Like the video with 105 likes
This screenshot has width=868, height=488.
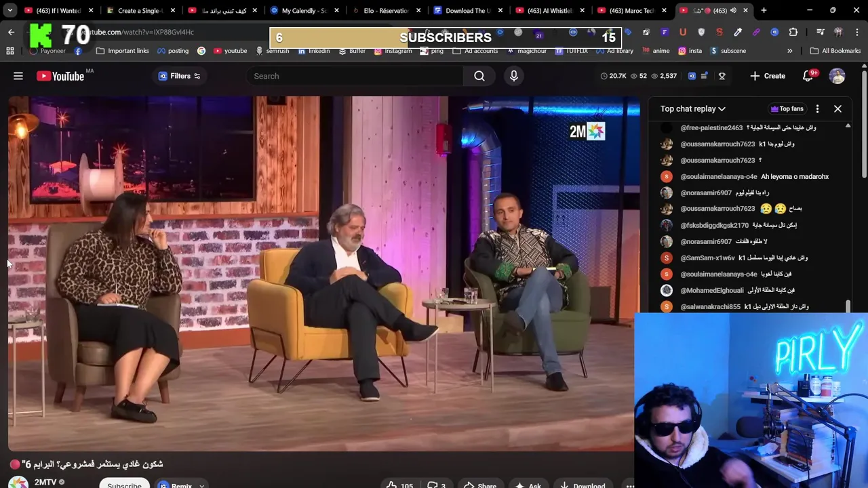(399, 485)
